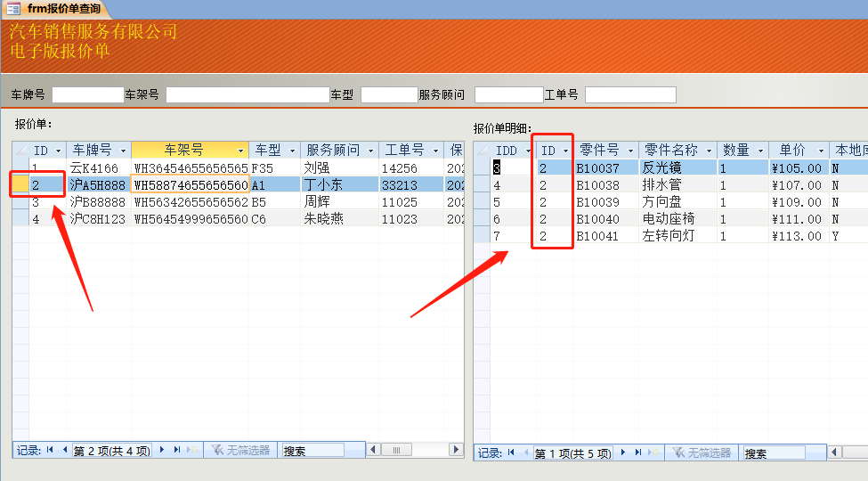Open 工单号 column filter dropdown

[435, 151]
